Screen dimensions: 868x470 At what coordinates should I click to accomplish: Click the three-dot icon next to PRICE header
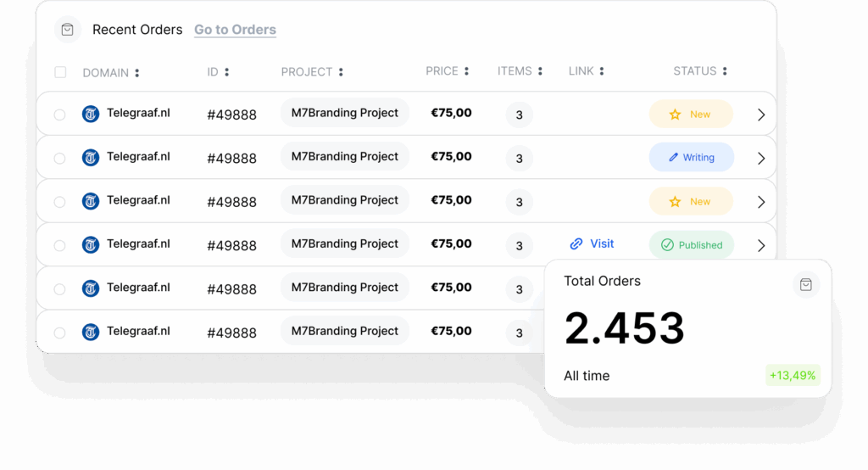[x=467, y=72]
